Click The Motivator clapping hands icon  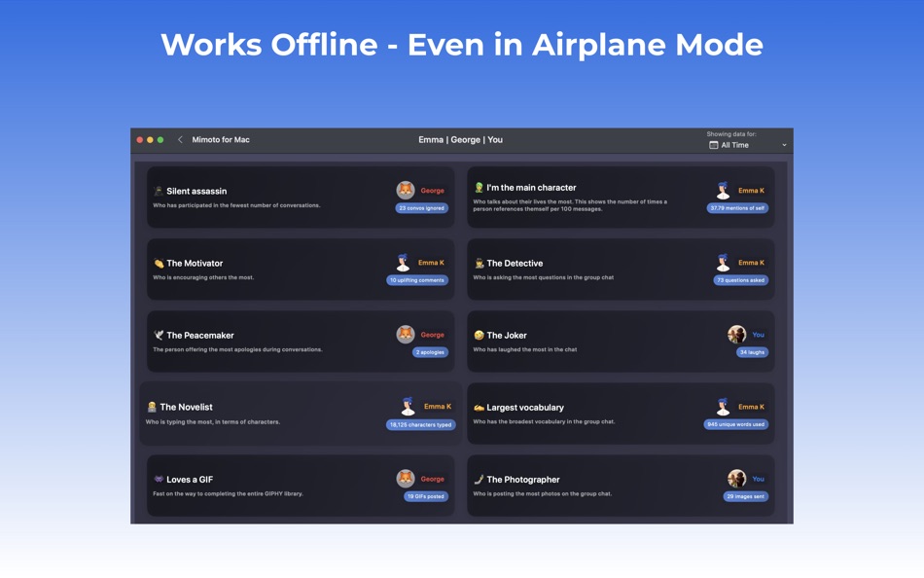point(159,263)
